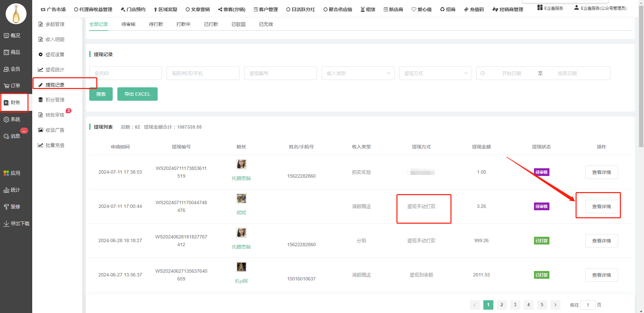644x313 pixels.
Task: Click the 搜索 search button
Action: [x=101, y=94]
